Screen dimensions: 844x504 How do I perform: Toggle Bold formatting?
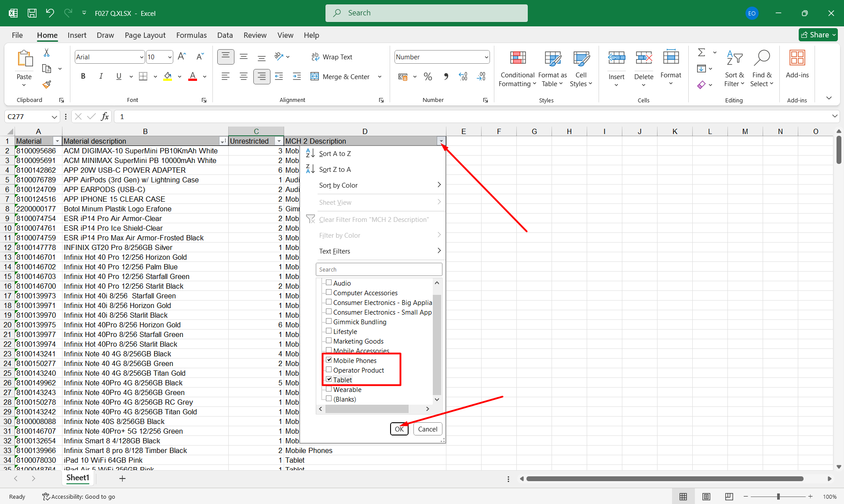point(83,76)
